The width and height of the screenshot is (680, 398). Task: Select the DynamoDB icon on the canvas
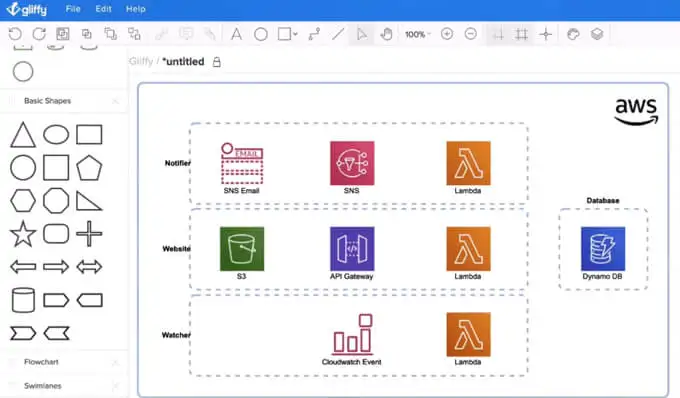pyautogui.click(x=603, y=249)
